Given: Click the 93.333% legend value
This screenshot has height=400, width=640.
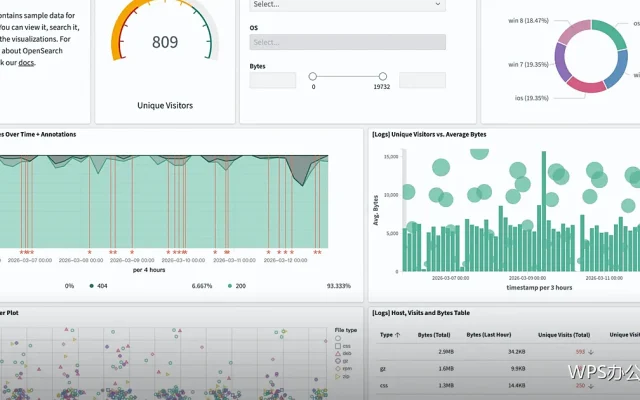Looking at the screenshot, I should pyautogui.click(x=338, y=286).
